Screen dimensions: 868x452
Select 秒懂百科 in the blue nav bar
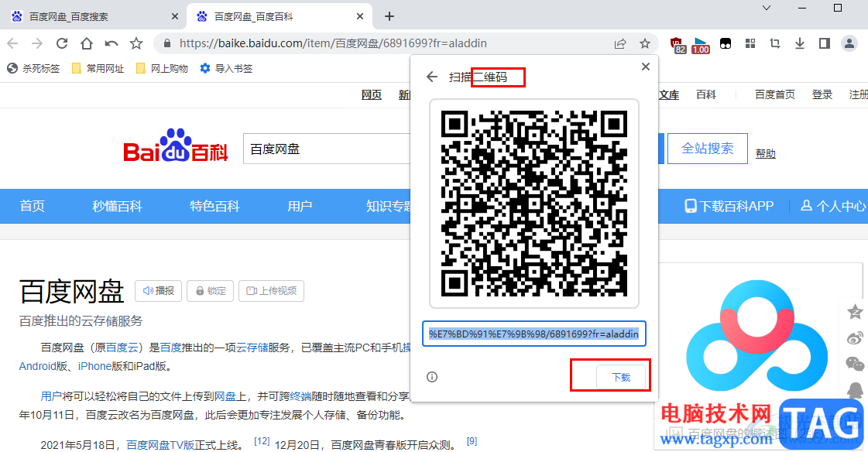[117, 207]
